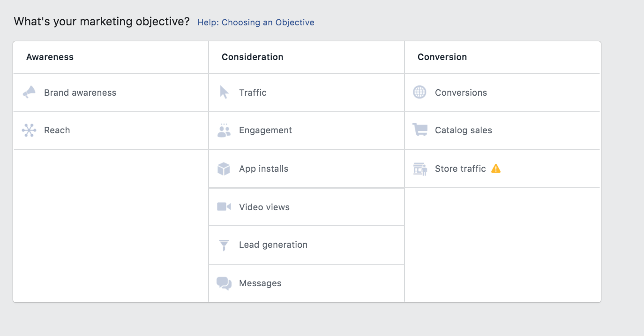Choose the Traffic objective label

point(253,93)
